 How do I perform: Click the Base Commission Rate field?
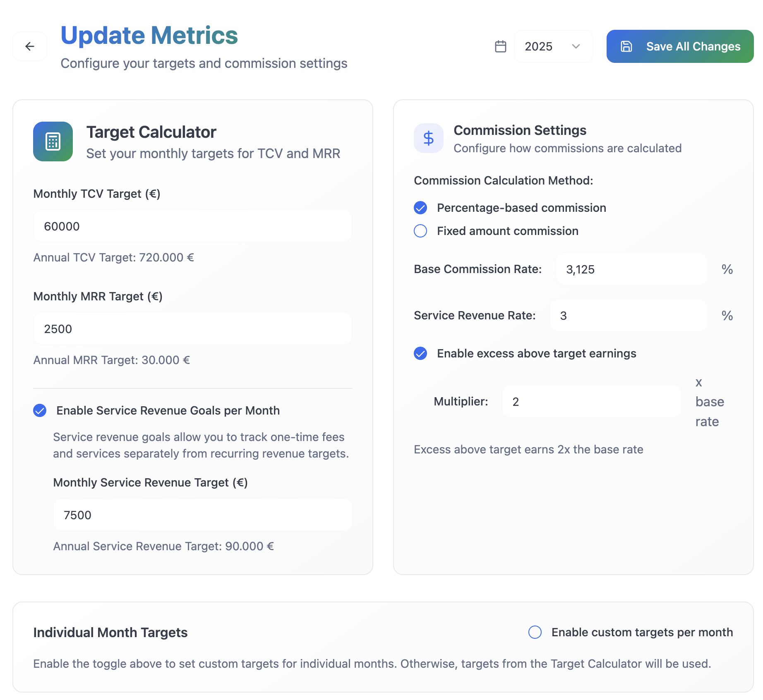[631, 269]
